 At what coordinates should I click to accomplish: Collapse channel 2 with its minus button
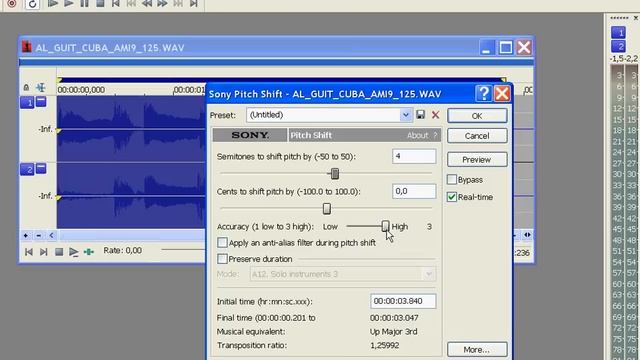pyautogui.click(x=41, y=168)
